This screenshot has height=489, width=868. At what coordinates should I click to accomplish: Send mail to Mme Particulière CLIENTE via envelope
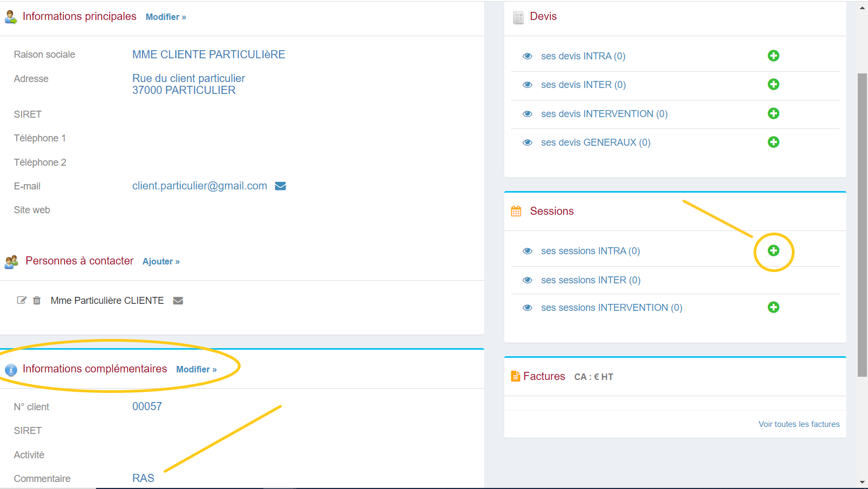click(179, 301)
